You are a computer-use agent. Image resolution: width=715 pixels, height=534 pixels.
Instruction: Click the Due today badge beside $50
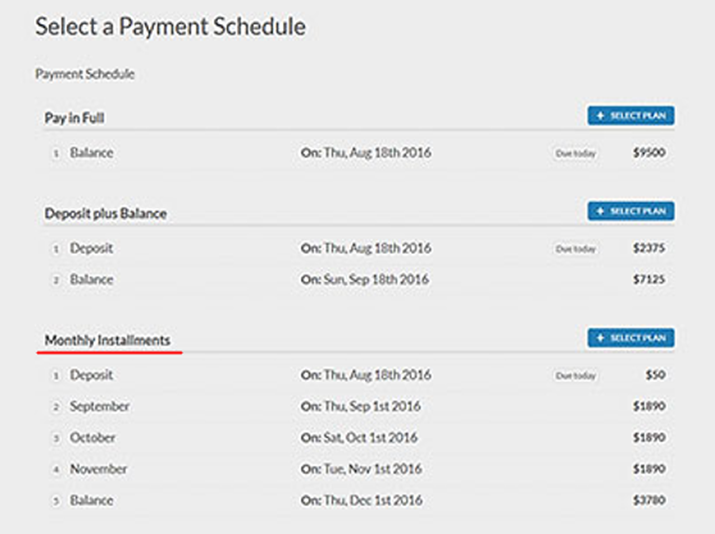pyautogui.click(x=577, y=376)
